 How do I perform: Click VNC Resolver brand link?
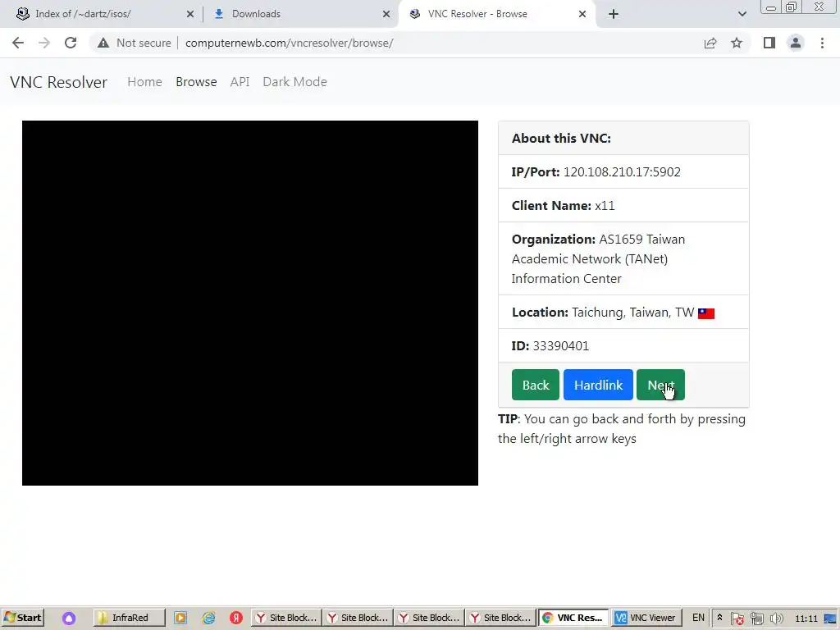pos(58,82)
